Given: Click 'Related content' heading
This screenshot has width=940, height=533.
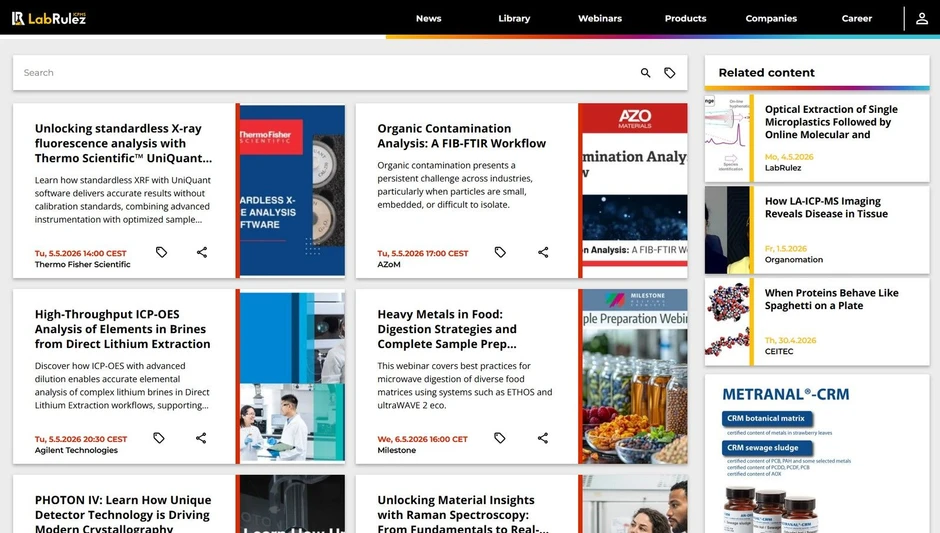Looking at the screenshot, I should click(x=766, y=73).
